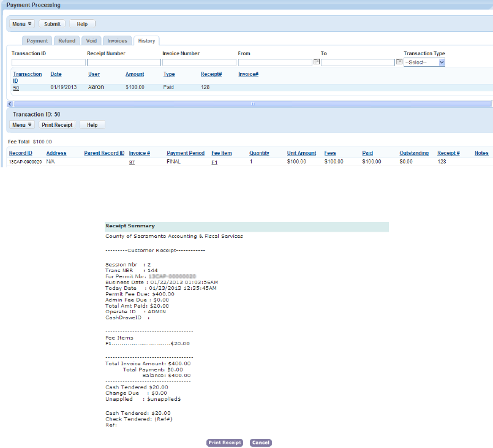Switch to the Payment tab
Screen dimensions: 493x448
(x=37, y=41)
